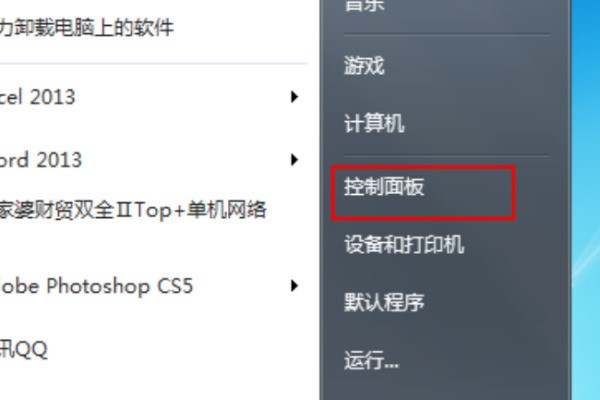The width and height of the screenshot is (600, 400).
Task: Click the blue desktop wallpaper beside the menu
Action: pyautogui.click(x=585, y=199)
